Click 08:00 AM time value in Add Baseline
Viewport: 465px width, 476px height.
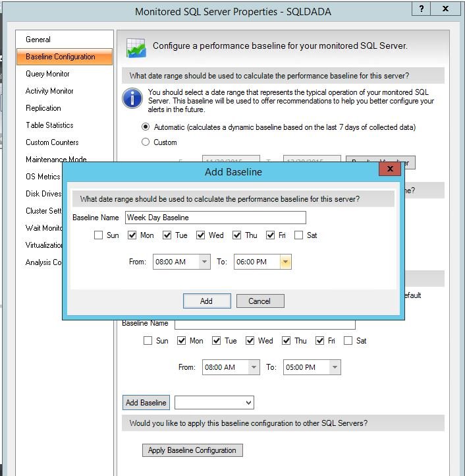171,262
